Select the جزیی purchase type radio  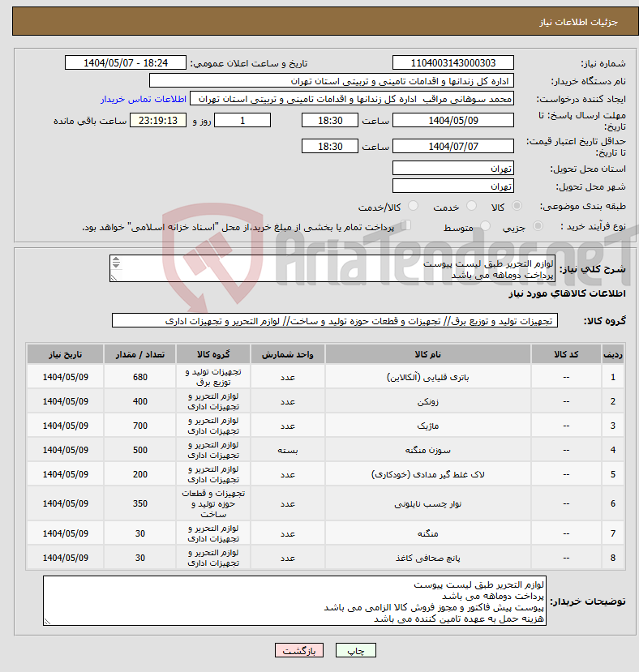[538, 225]
